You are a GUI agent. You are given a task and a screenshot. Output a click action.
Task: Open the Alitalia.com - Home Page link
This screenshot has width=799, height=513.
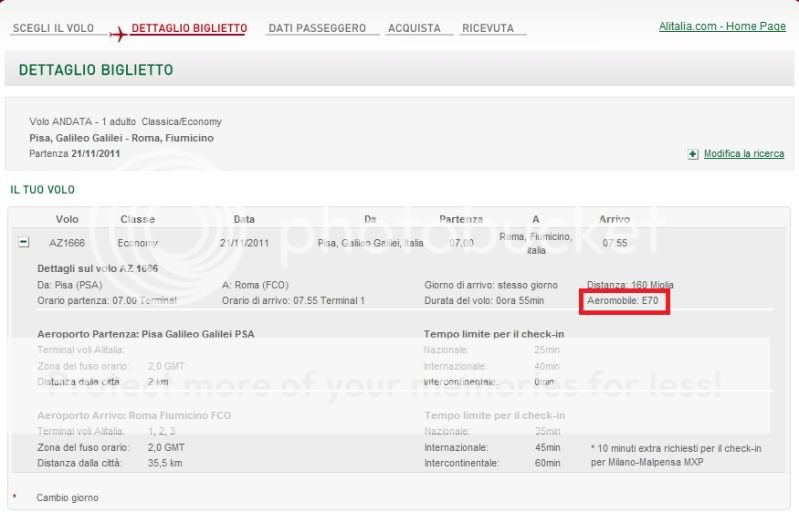[722, 26]
